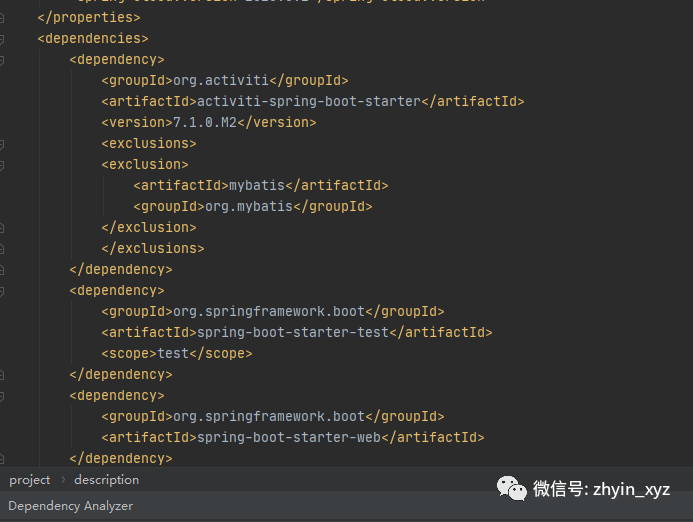Viewport: 693px width, 522px height.
Task: Select the description breadcrumb
Action: pyautogui.click(x=106, y=480)
